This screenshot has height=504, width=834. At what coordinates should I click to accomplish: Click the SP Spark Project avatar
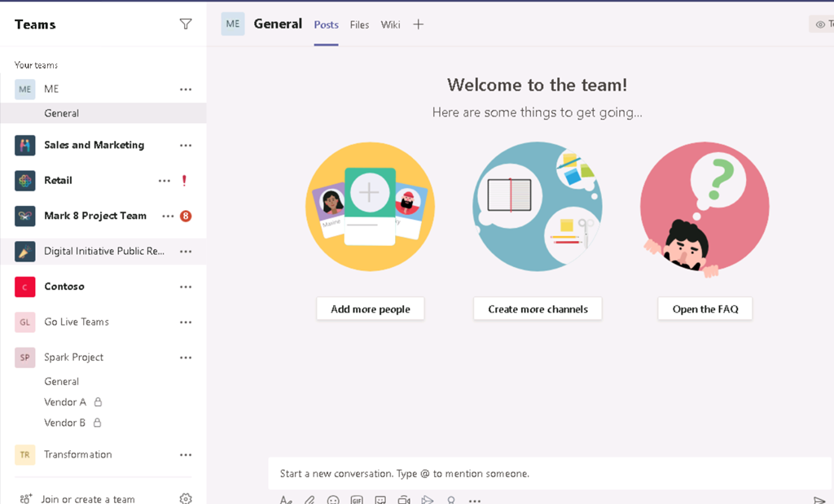tap(25, 357)
